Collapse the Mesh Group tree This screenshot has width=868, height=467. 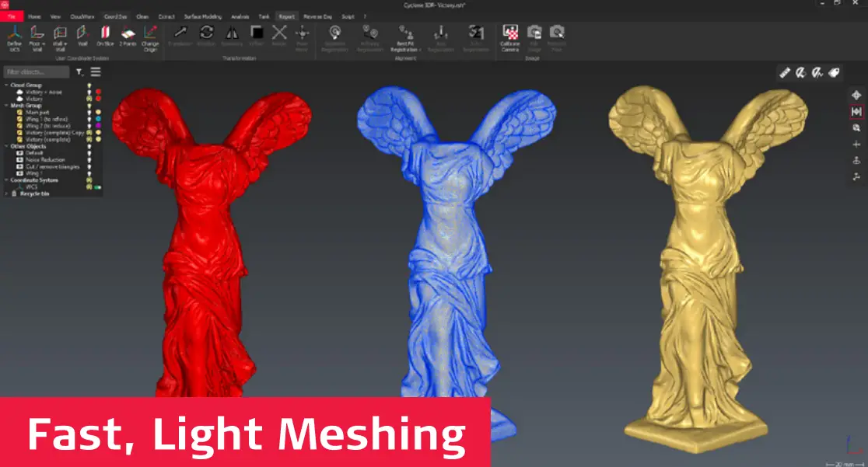[x=5, y=105]
